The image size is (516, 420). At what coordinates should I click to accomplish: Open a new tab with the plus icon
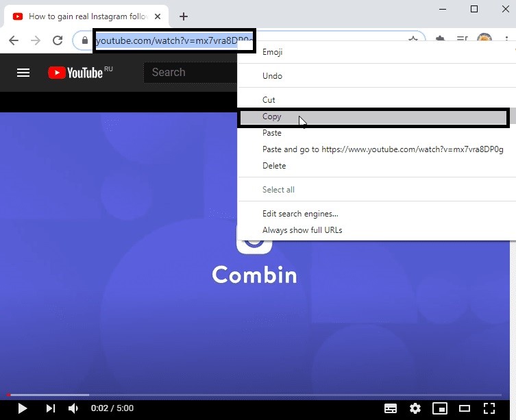[x=184, y=16]
